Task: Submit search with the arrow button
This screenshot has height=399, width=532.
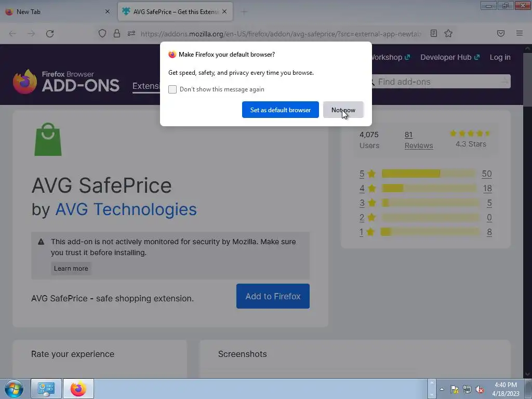Action: tap(504, 82)
